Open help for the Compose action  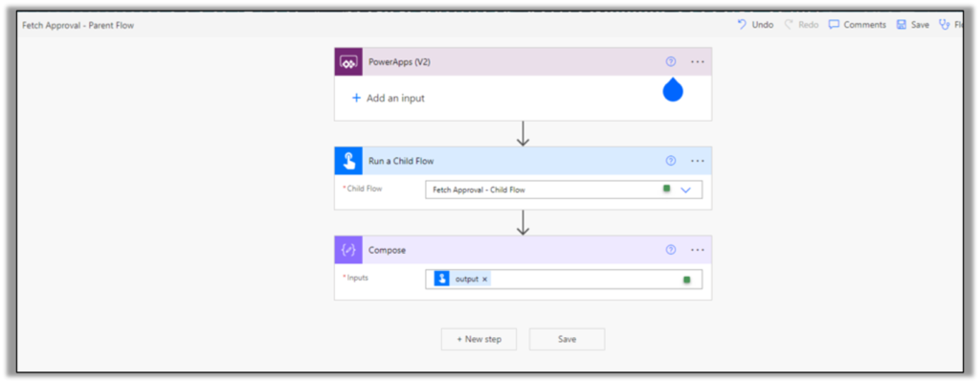click(x=671, y=250)
